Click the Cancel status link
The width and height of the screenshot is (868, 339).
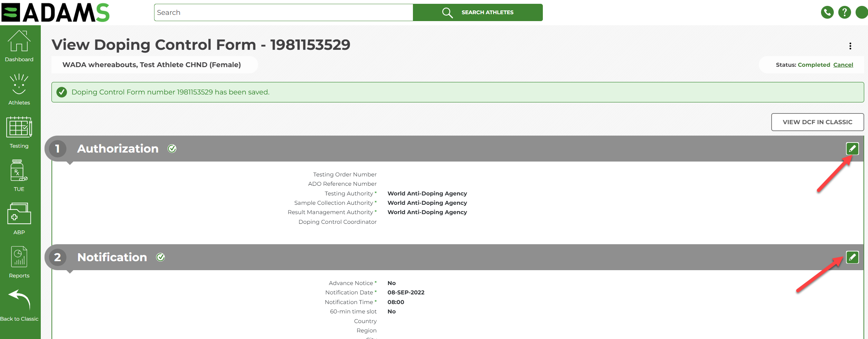pyautogui.click(x=843, y=65)
